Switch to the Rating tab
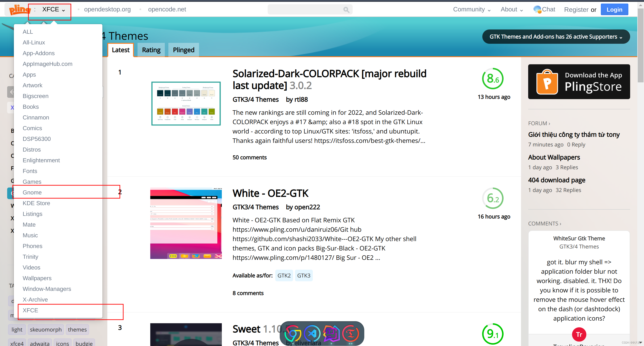Viewport: 644px width, 346px height. (x=151, y=50)
